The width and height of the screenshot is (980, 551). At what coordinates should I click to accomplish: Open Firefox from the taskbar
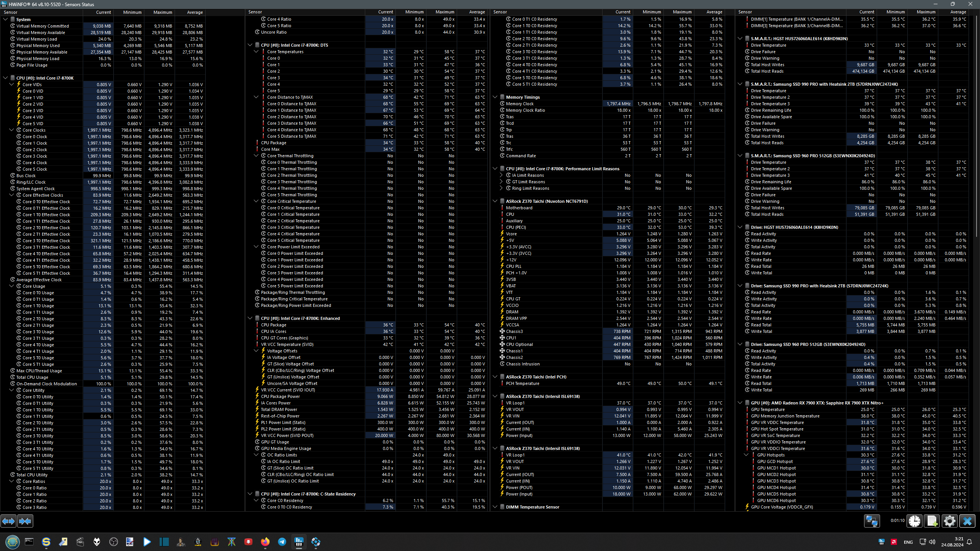point(265,542)
